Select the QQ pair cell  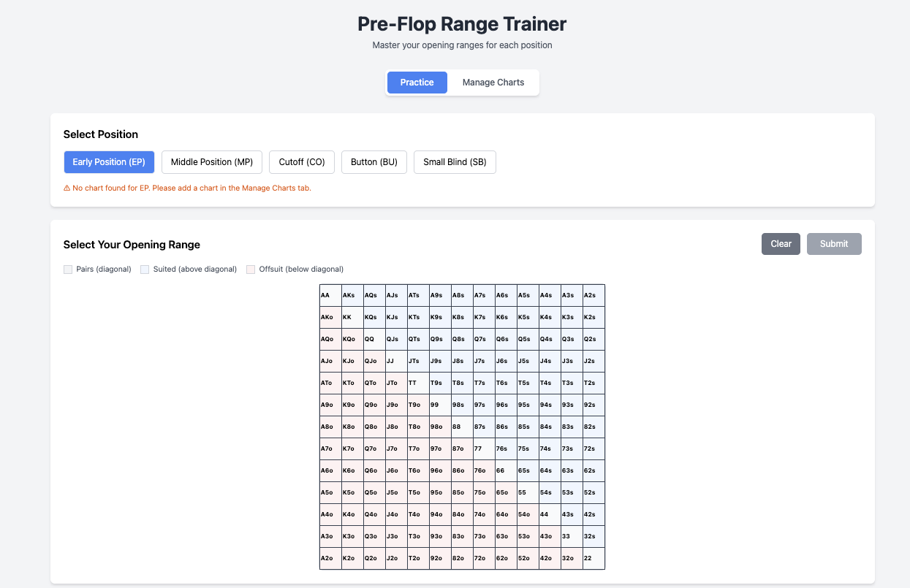tap(375, 340)
